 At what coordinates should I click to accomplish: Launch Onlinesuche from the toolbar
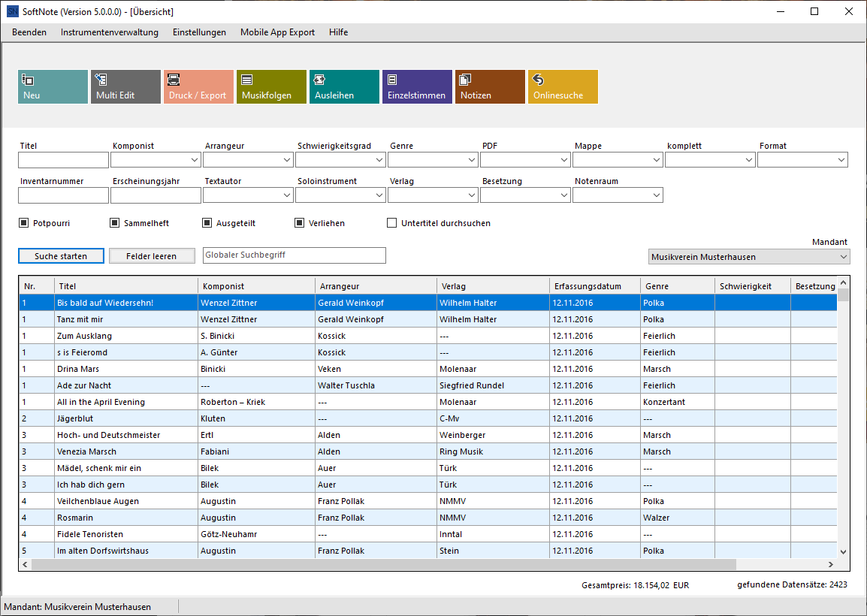563,87
